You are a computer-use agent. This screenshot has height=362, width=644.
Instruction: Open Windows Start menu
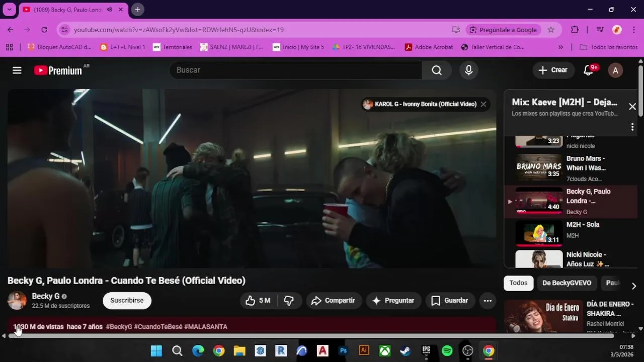click(x=156, y=351)
